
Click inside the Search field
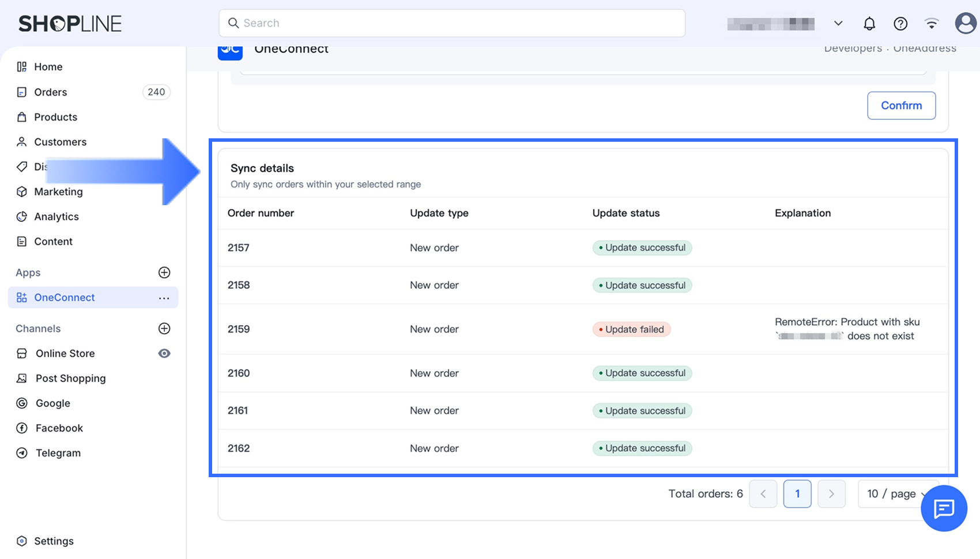click(452, 23)
